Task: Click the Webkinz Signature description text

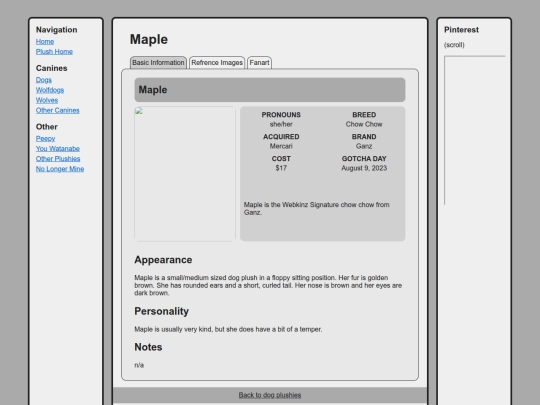Action: pyautogui.click(x=316, y=208)
